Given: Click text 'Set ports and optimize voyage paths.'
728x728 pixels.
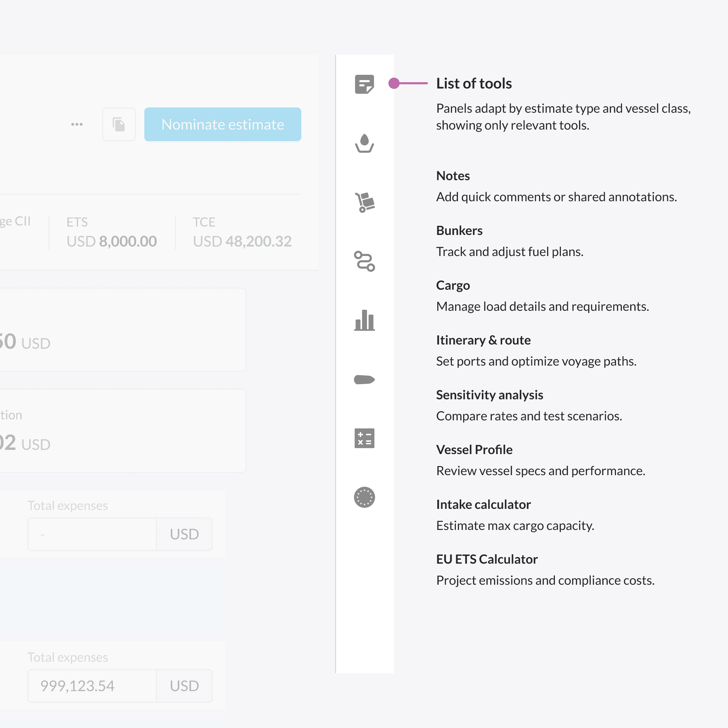Looking at the screenshot, I should click(536, 361).
